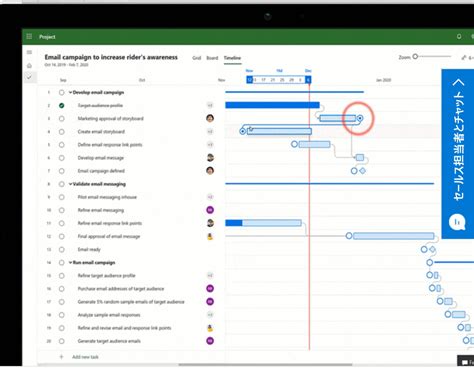Click multi-assignee badge for Target audience profile

point(210,105)
